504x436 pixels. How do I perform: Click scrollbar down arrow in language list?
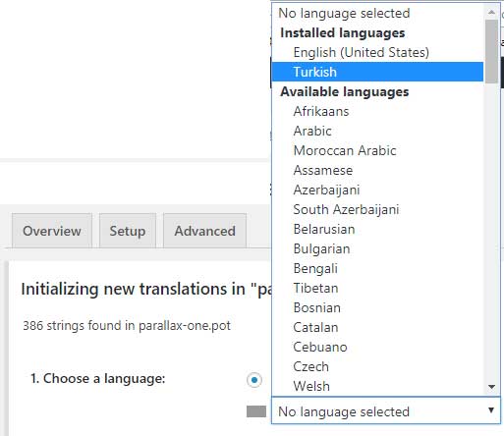(x=491, y=387)
